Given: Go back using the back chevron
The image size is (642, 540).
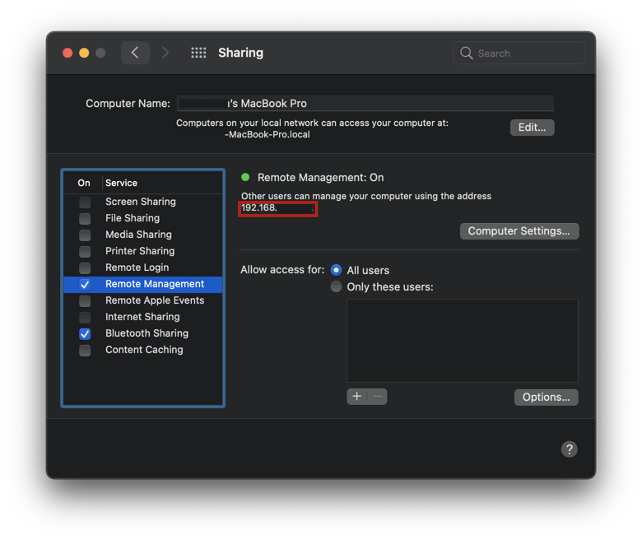Looking at the screenshot, I should 135,53.
